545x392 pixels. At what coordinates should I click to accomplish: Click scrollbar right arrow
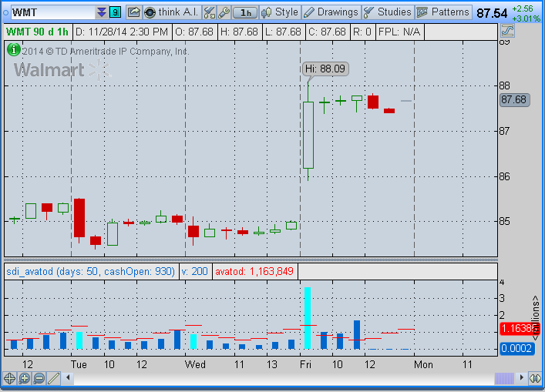520,377
